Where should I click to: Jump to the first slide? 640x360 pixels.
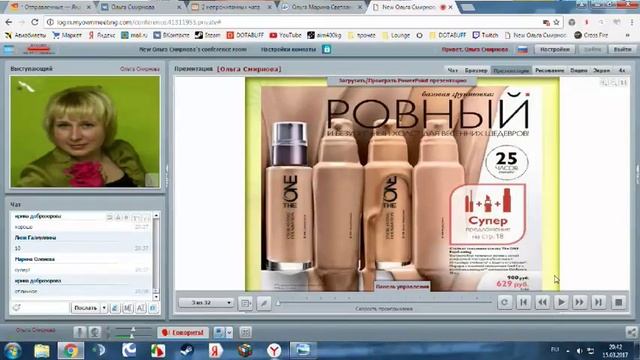[523, 302]
